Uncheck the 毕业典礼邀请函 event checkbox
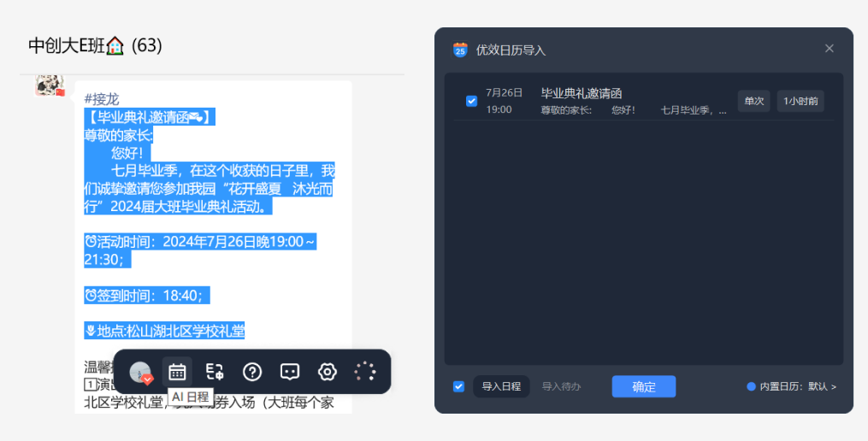 pos(472,101)
